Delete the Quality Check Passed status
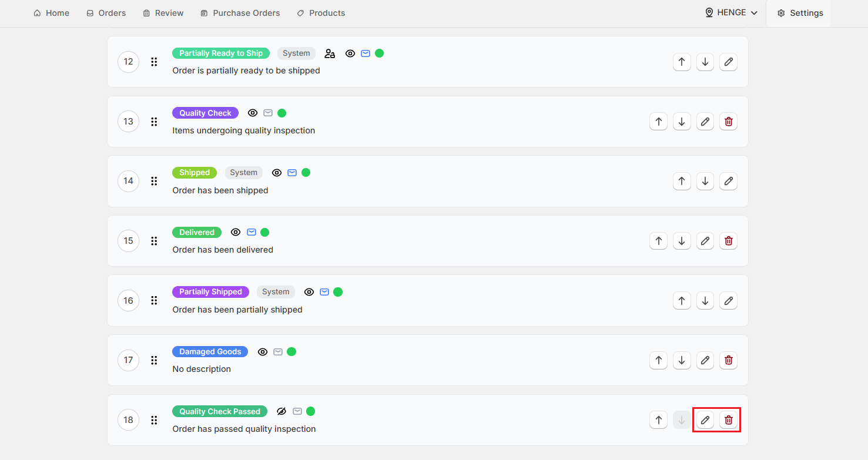 729,420
